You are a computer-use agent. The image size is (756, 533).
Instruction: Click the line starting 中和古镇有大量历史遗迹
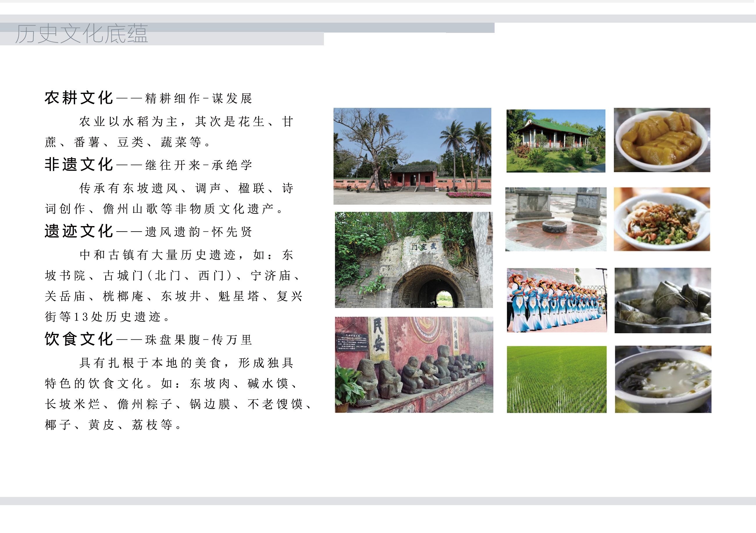coord(186,255)
